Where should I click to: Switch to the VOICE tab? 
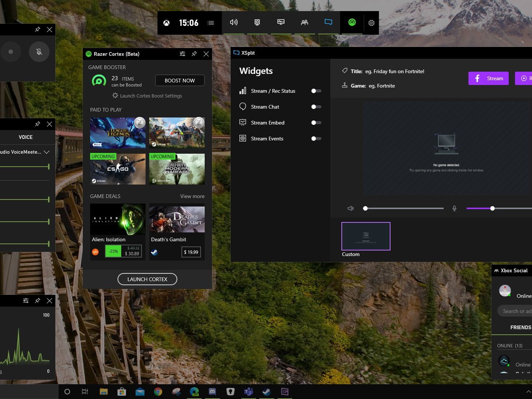tap(25, 137)
